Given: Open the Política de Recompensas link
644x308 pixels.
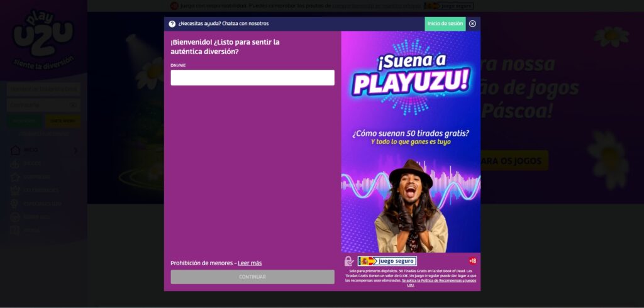Looking at the screenshot, I should point(440,280).
